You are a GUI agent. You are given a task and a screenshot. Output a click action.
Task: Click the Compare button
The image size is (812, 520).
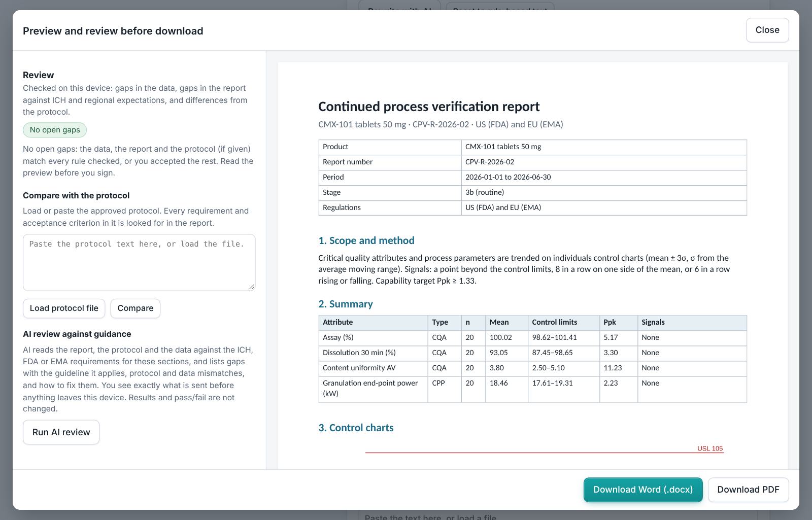click(x=136, y=308)
